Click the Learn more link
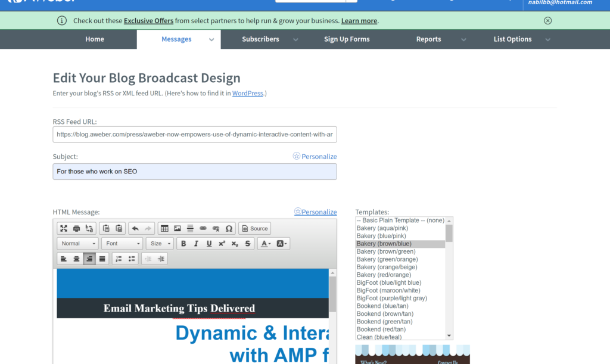 (359, 21)
